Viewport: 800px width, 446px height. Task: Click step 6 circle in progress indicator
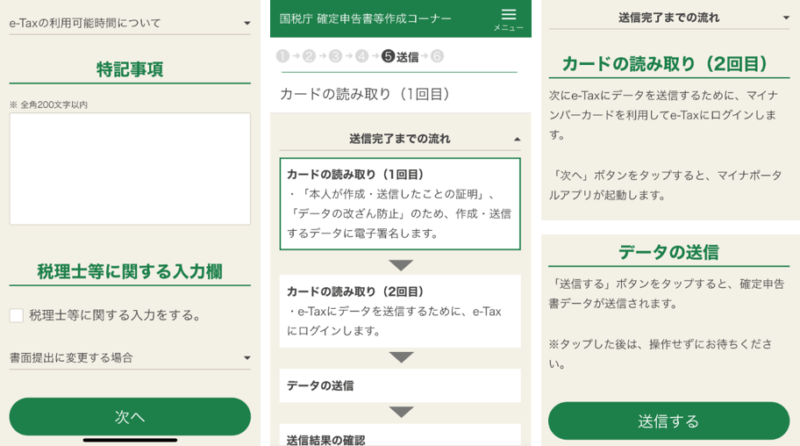(x=437, y=56)
